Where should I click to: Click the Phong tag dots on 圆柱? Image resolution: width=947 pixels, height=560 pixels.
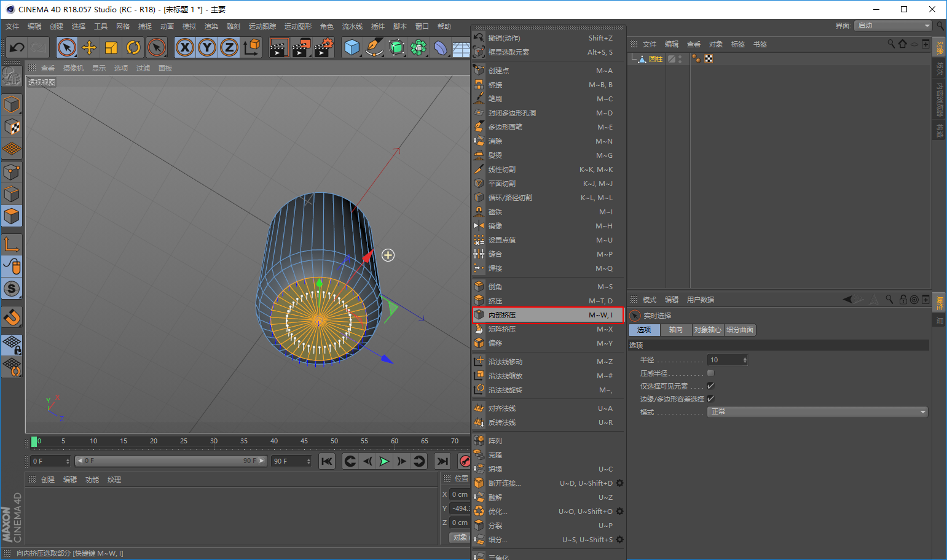click(x=696, y=59)
